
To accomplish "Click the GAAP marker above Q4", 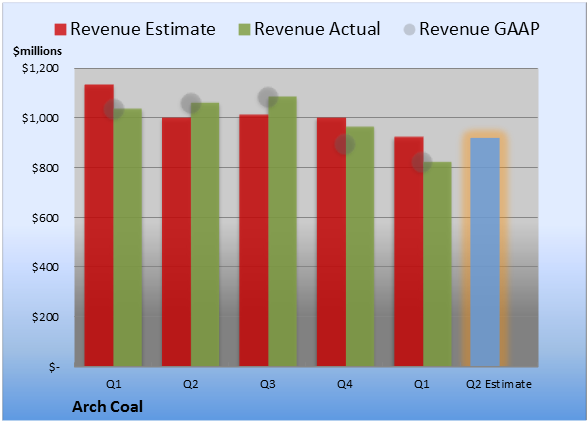I will [x=345, y=144].
